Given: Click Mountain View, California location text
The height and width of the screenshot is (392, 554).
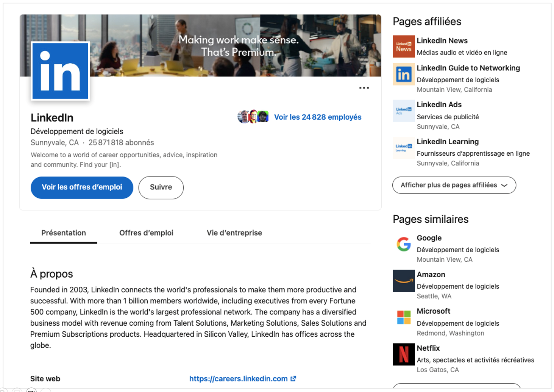Looking at the screenshot, I should coord(454,90).
